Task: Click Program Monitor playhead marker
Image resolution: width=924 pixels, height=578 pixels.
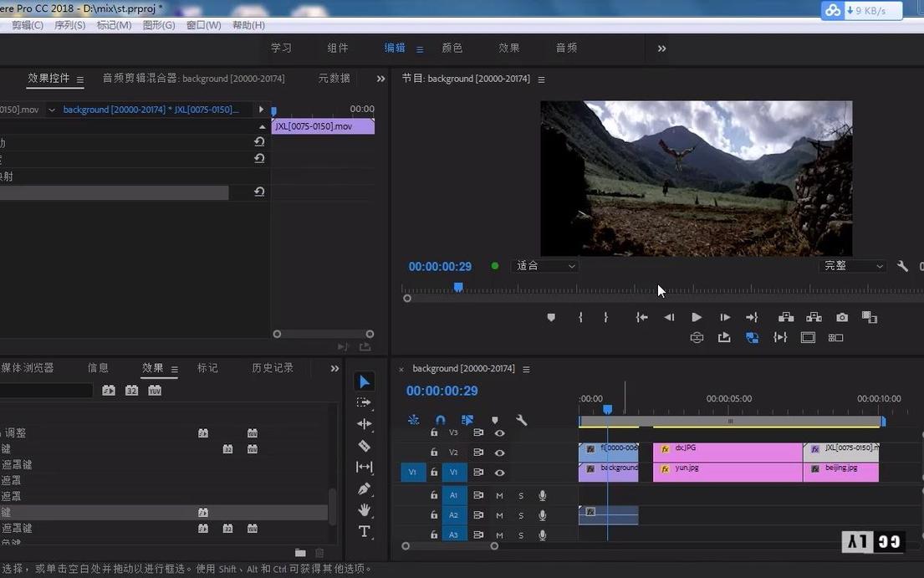Action: point(458,287)
